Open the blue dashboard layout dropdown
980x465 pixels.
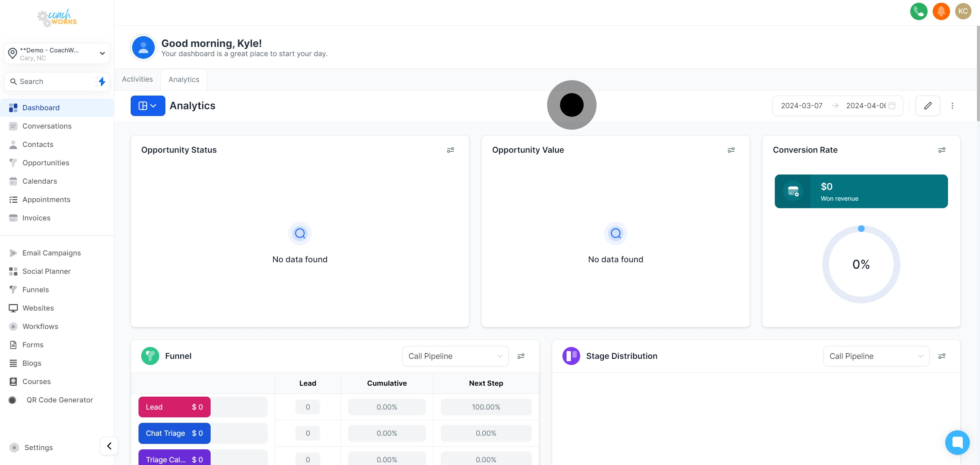click(148, 106)
